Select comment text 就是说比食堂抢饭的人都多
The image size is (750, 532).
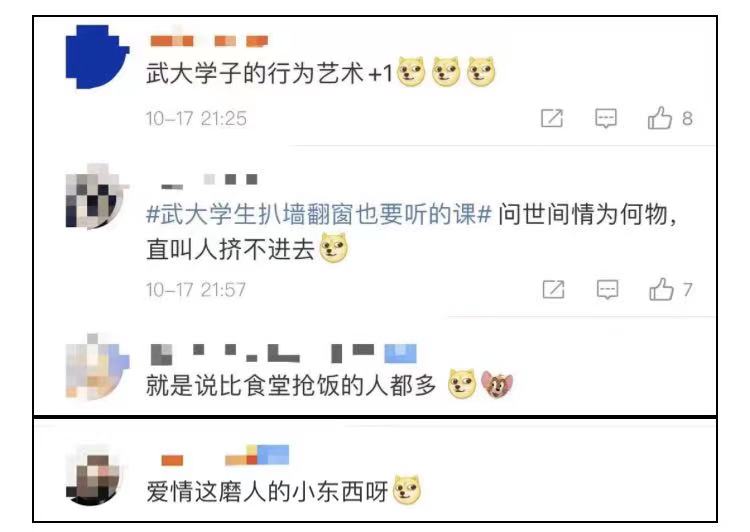(x=291, y=385)
